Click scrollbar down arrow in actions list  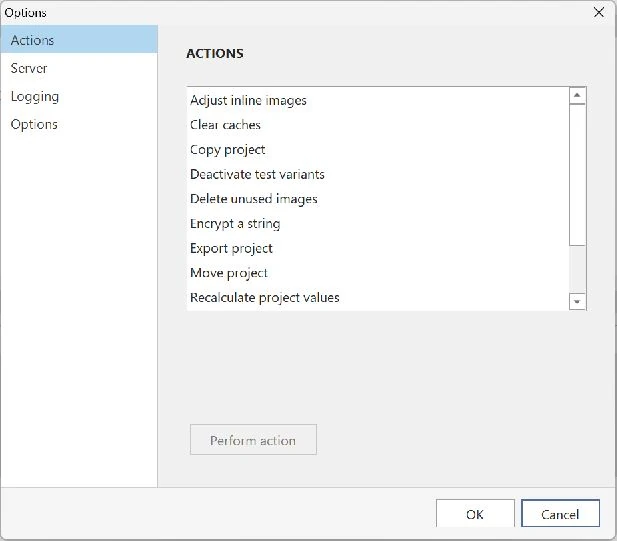click(x=577, y=302)
